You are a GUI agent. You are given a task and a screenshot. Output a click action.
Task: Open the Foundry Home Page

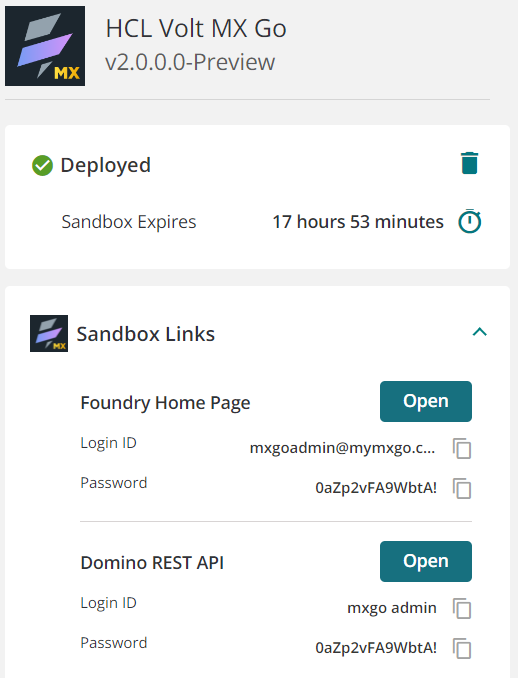coord(426,401)
